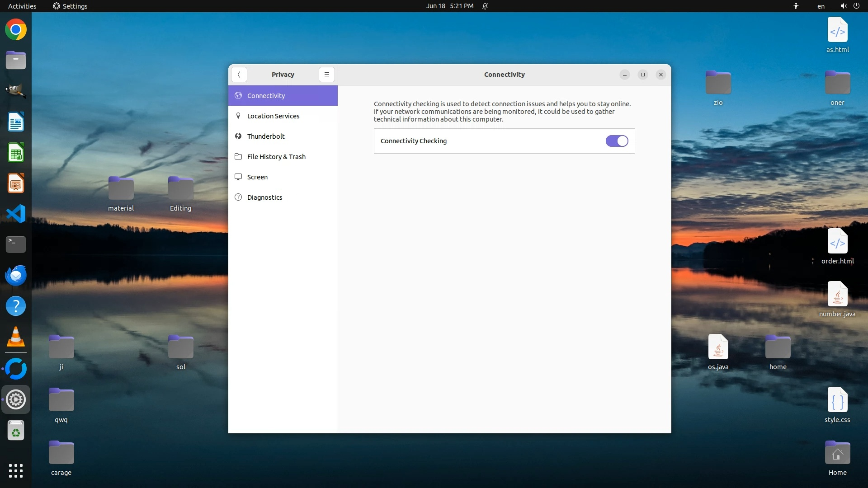Image resolution: width=868 pixels, height=488 pixels.
Task: Open the system power menu in the top bar
Action: pos(856,6)
